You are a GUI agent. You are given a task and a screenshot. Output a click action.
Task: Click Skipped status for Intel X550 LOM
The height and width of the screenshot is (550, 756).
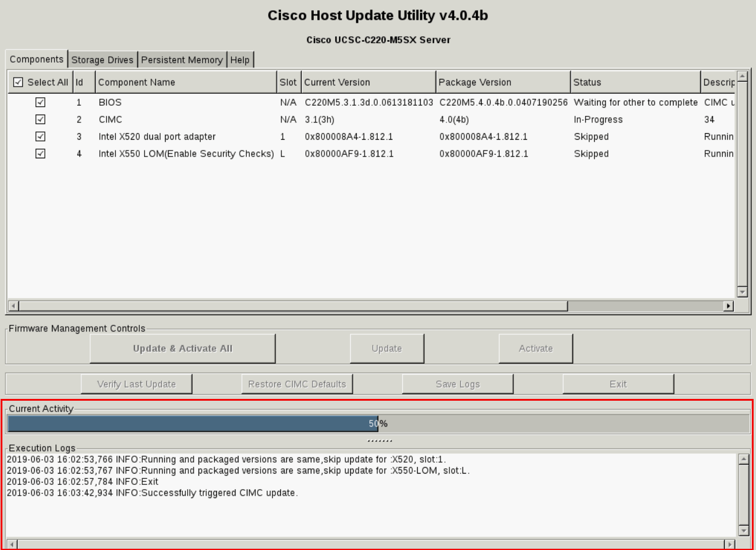pos(591,153)
